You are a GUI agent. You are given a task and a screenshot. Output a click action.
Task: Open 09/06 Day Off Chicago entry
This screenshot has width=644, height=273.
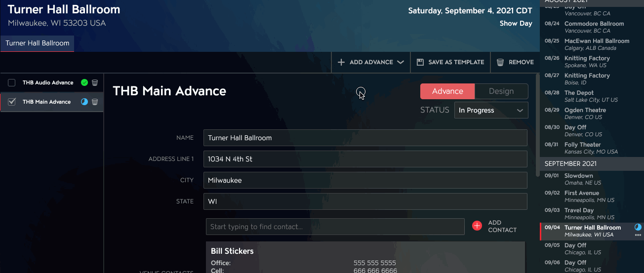click(x=592, y=266)
